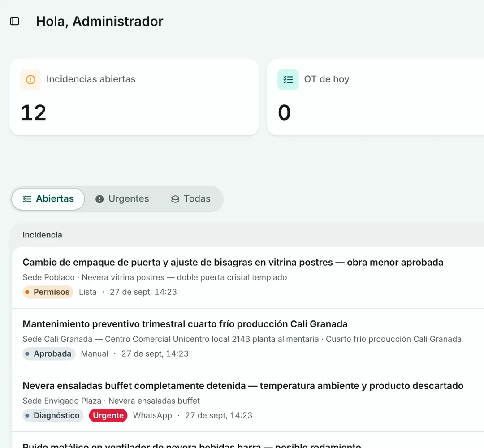Image resolution: width=484 pixels, height=448 pixels.
Task: Click the OT de hoy count 0
Action: 284,112
